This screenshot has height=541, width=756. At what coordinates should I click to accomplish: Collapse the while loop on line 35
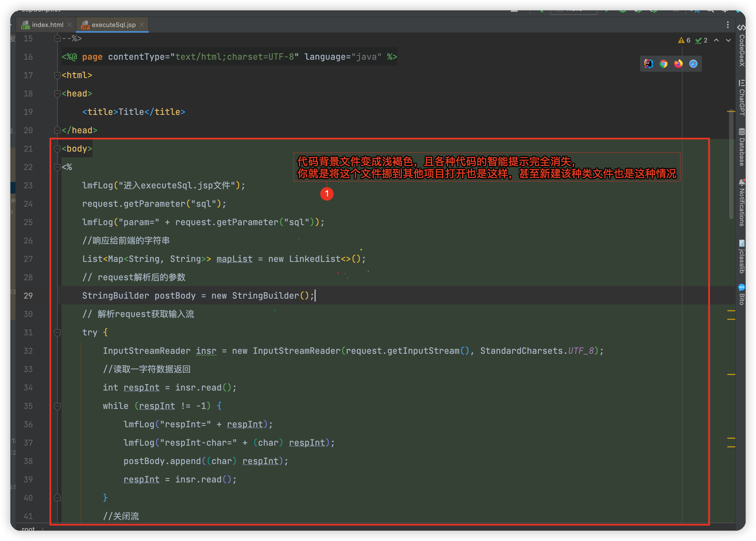[57, 406]
